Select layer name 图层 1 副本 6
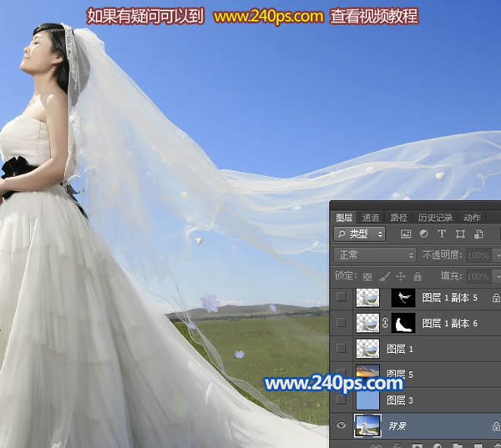 [x=449, y=323]
